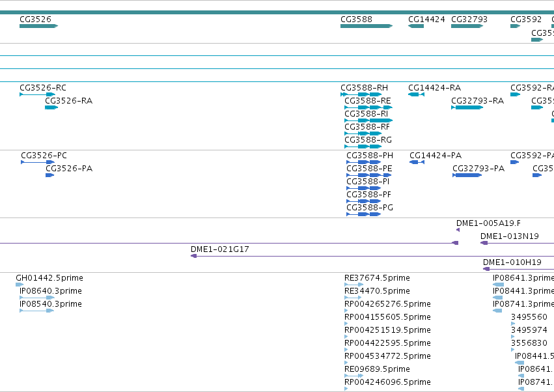Select EST RP004155605.5prime
Image resolution: width=554 pixels, height=392 pixels.
click(x=346, y=324)
